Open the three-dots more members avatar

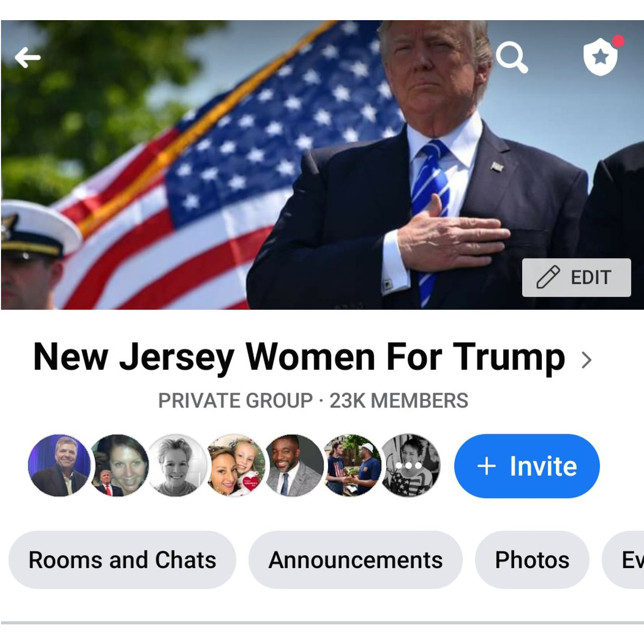tap(410, 465)
